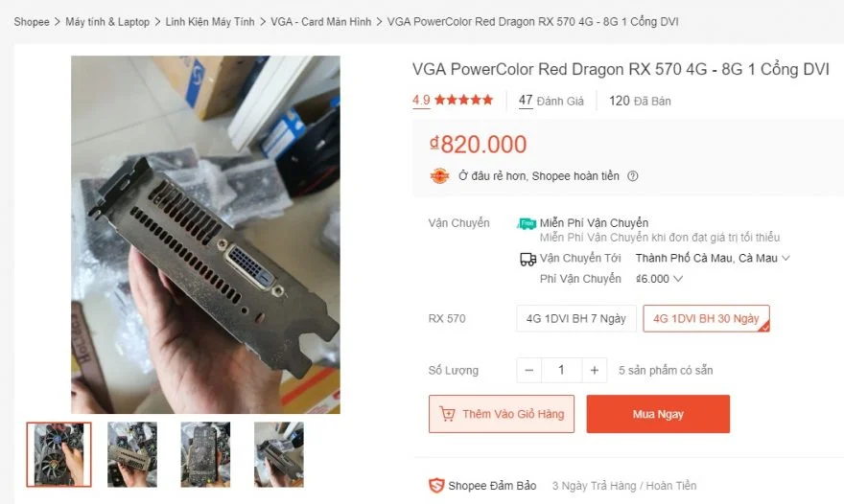Click the cart icon in Thêm Vào Giỏ Hàng
The width and height of the screenshot is (844, 504).
[447, 414]
